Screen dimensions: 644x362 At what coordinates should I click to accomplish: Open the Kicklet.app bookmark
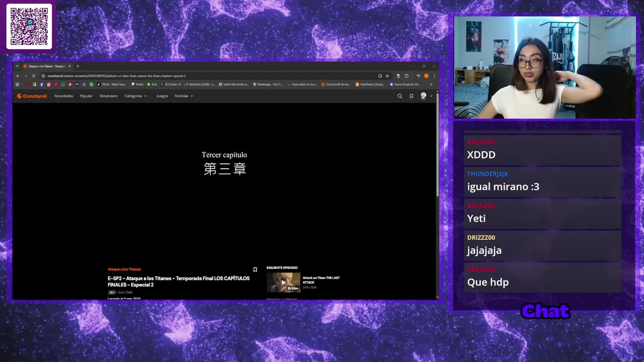click(x=268, y=84)
